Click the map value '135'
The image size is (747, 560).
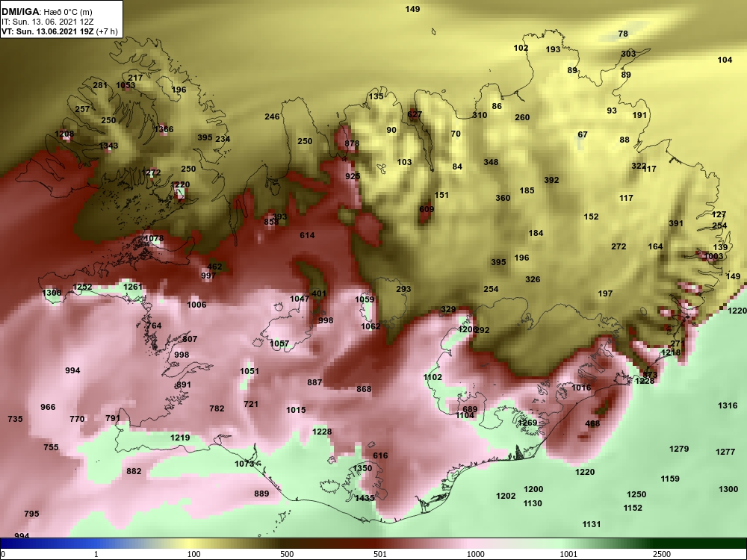tap(376, 96)
